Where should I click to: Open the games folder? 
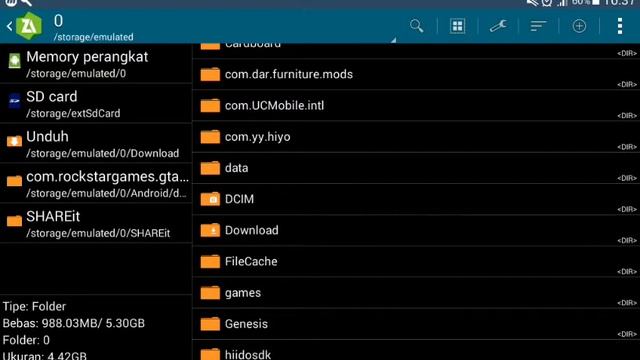pyautogui.click(x=416, y=293)
